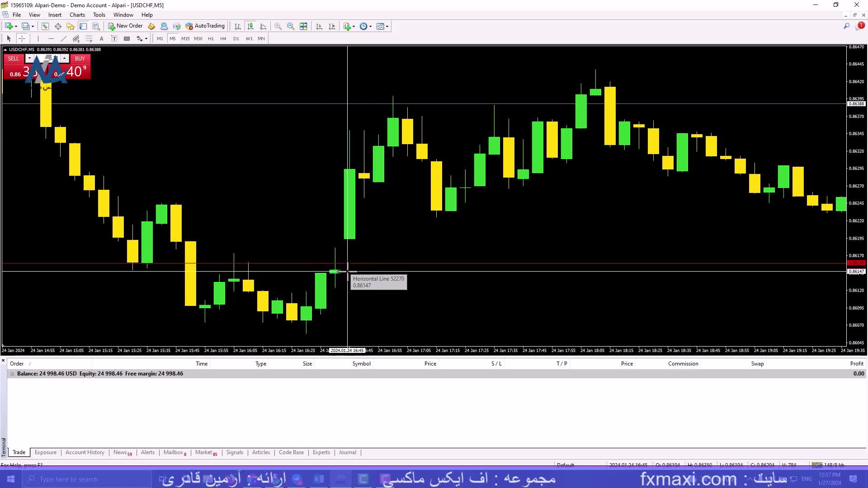Click the red horizontal line on chart
Image resolution: width=868 pixels, height=488 pixels.
click(x=497, y=263)
